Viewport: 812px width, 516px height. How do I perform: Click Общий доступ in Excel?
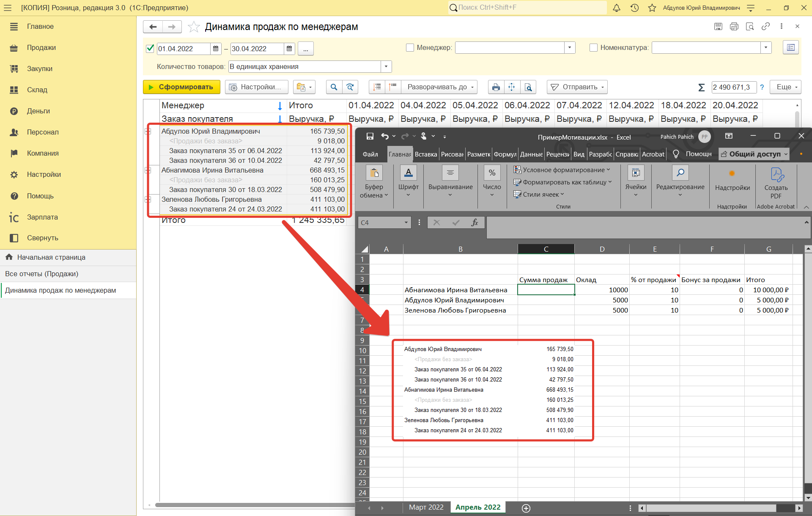pos(754,154)
